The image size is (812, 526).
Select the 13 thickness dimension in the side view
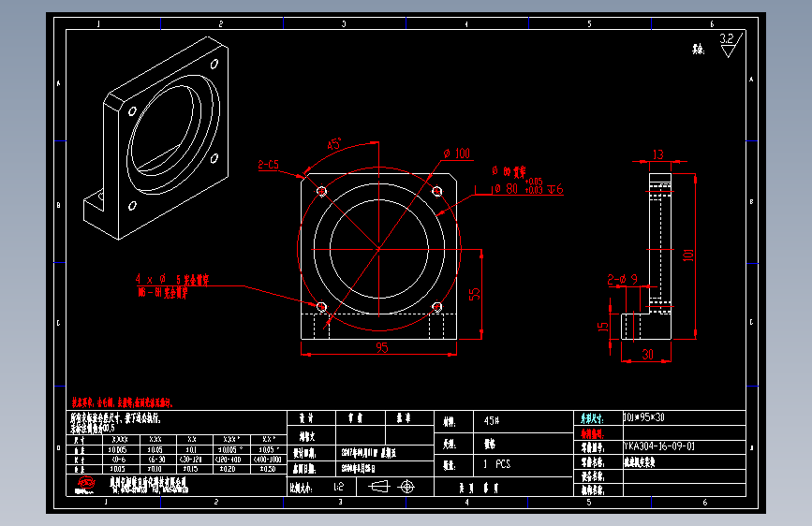657,154
